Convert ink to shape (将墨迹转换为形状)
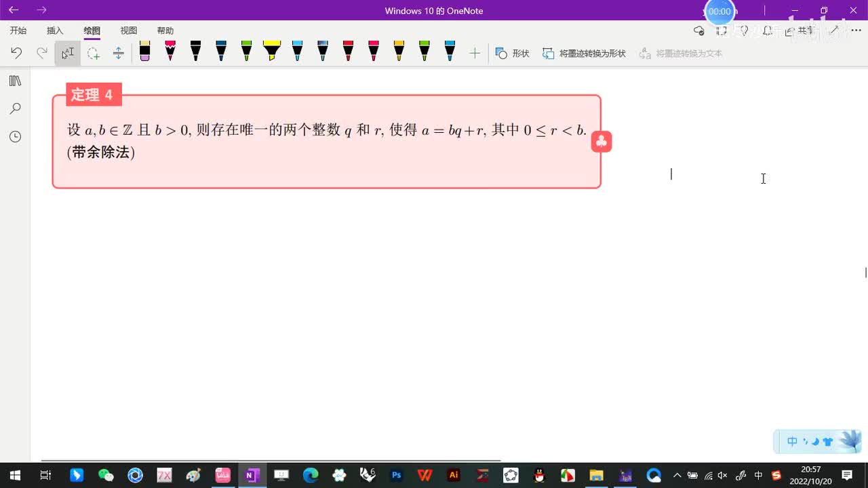 click(x=584, y=53)
